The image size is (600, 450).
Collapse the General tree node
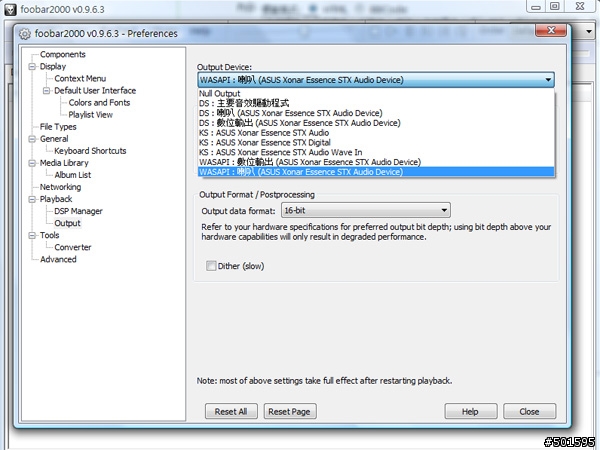click(x=32, y=139)
